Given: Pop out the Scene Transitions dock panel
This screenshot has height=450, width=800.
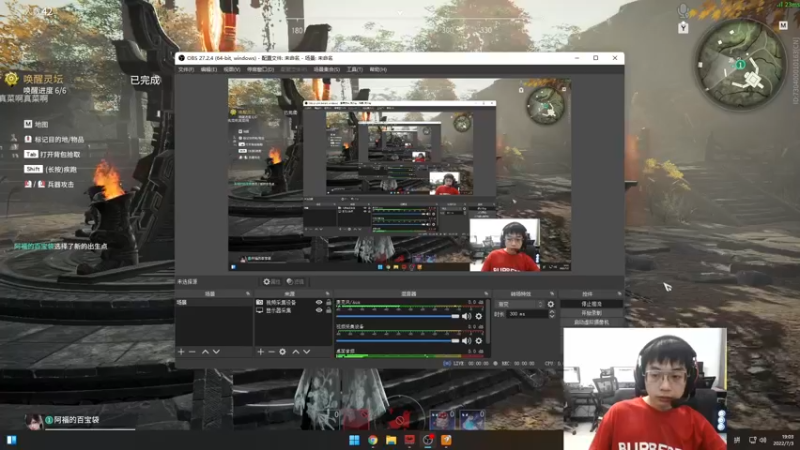Looking at the screenshot, I should pyautogui.click(x=552, y=294).
